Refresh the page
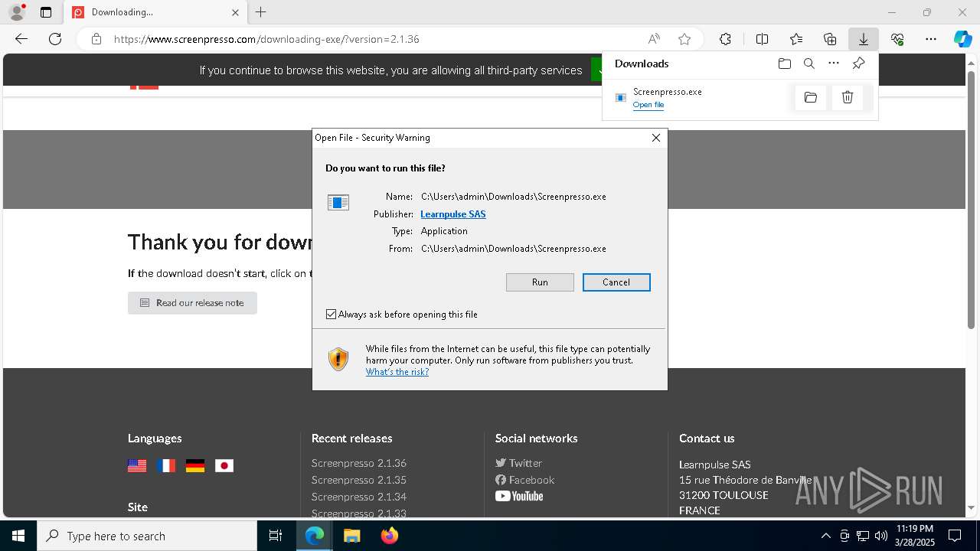Screen dimensions: 980x551 tap(55, 39)
